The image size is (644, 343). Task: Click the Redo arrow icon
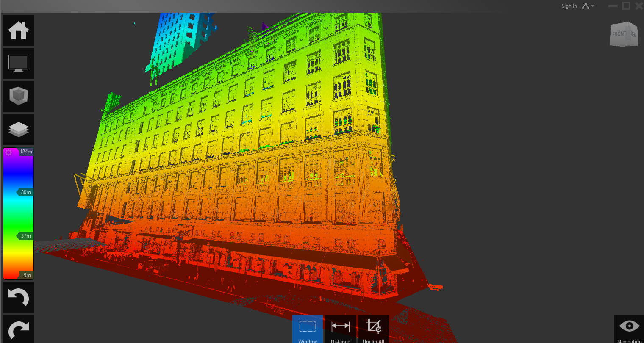pos(18,329)
